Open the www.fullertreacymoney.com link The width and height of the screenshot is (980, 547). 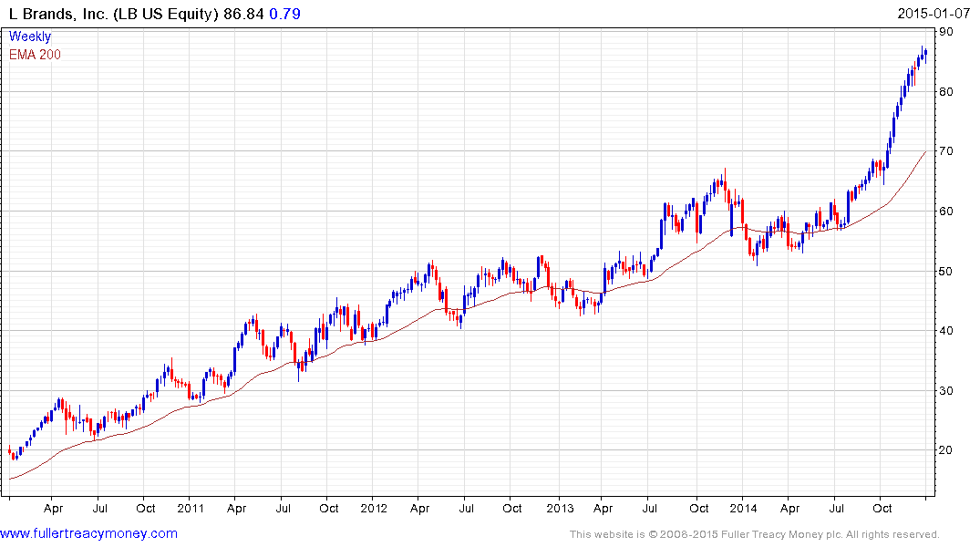click(x=88, y=533)
